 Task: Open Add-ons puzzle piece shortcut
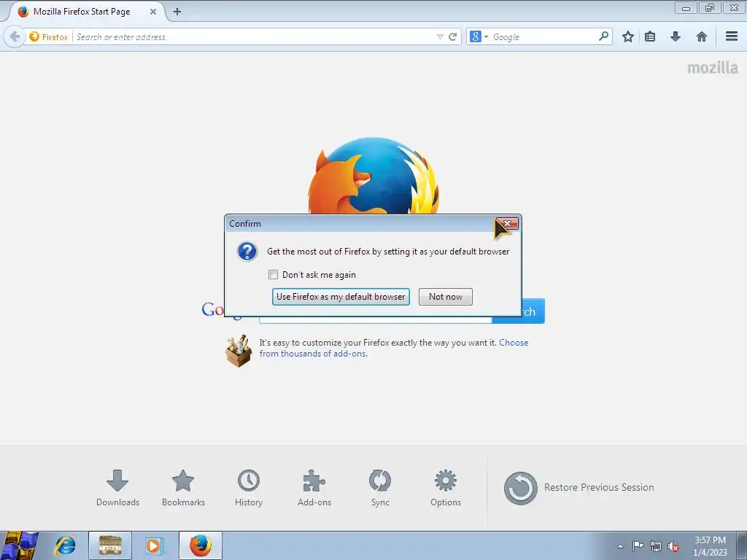pyautogui.click(x=314, y=488)
